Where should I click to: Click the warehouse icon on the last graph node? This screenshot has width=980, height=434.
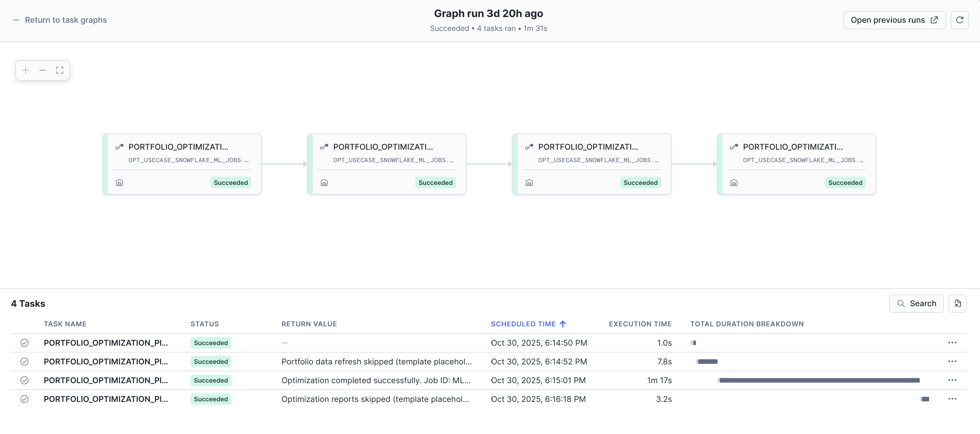coord(734,183)
